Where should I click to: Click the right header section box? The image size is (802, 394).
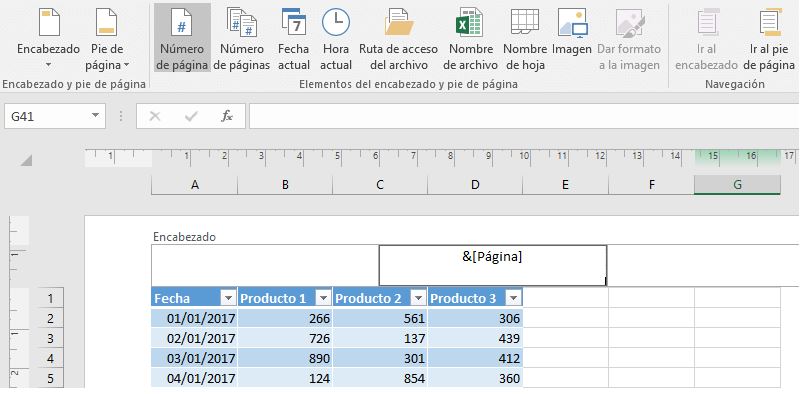click(703, 265)
